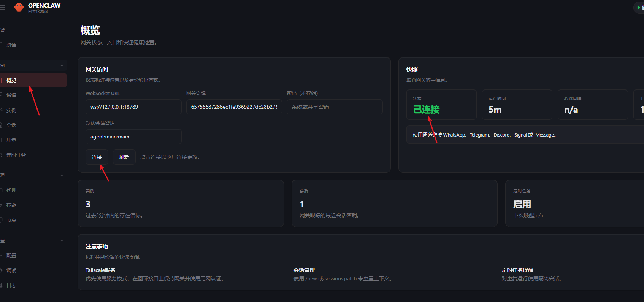Open 日志 logs in sidebar
Screen dimensions: 644x302
(11, 285)
